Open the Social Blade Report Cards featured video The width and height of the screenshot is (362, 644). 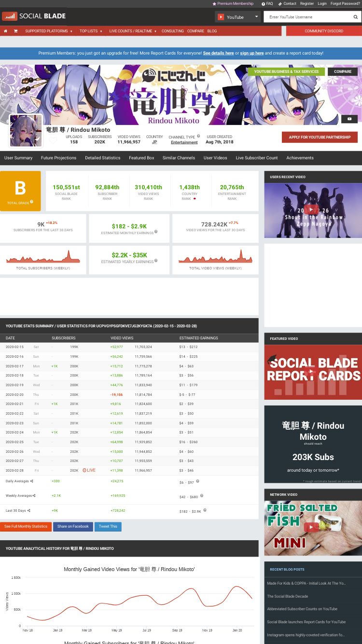(x=313, y=372)
